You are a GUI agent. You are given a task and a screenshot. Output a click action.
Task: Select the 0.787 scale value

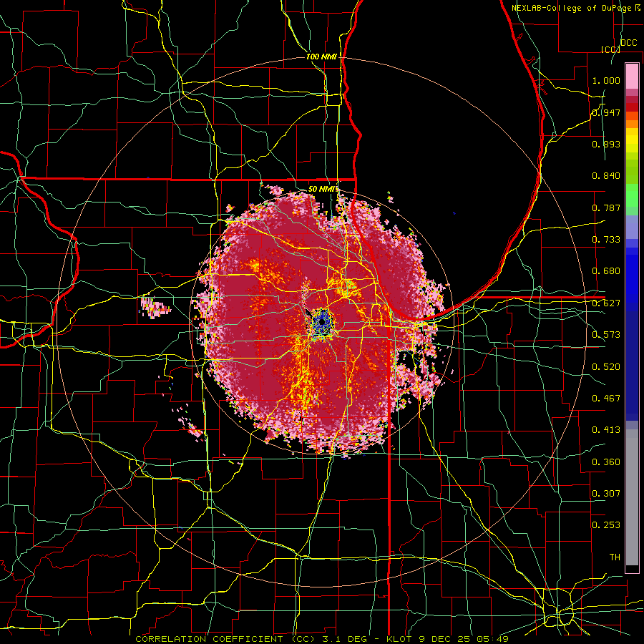606,208
